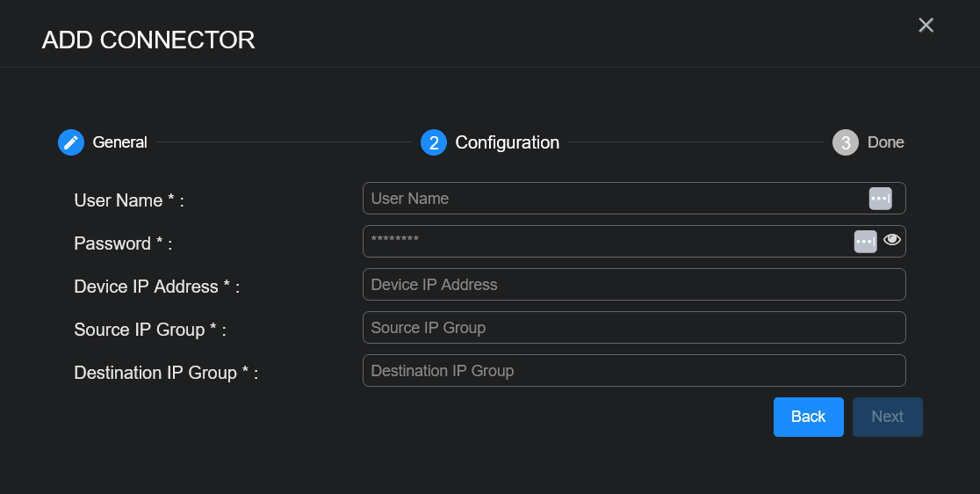Click autofill icon in Password field
The width and height of the screenshot is (980, 494).
click(x=865, y=241)
